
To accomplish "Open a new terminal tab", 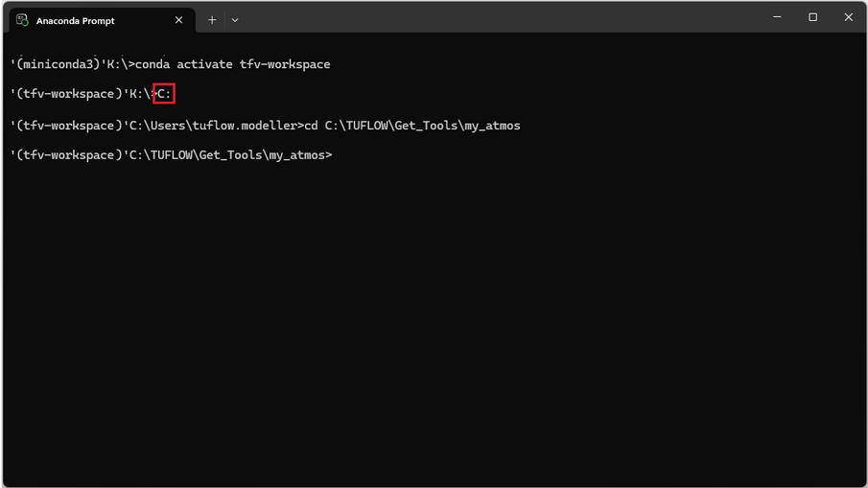I will click(212, 20).
